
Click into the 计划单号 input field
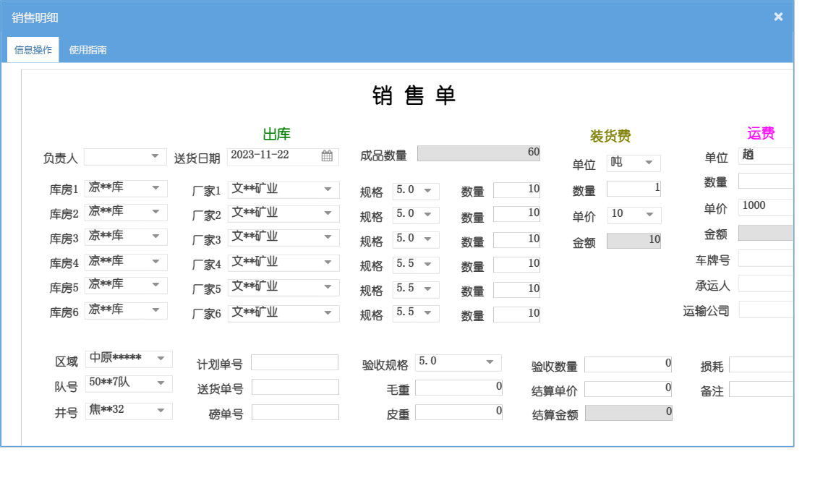tap(294, 362)
